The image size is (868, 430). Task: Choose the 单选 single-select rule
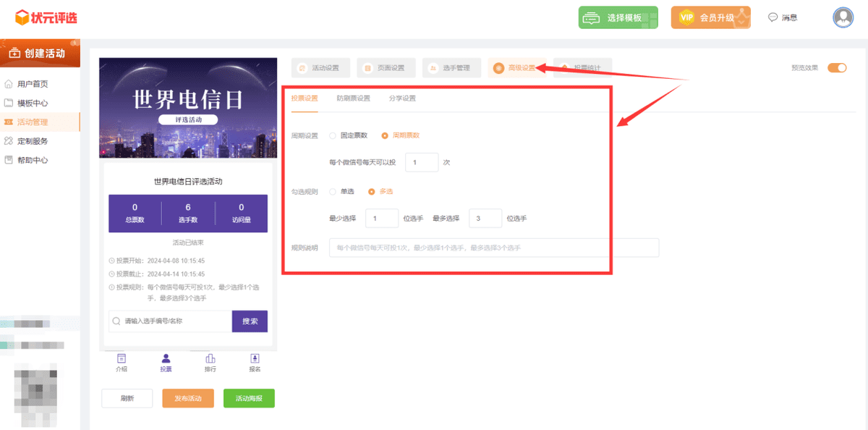[332, 191]
